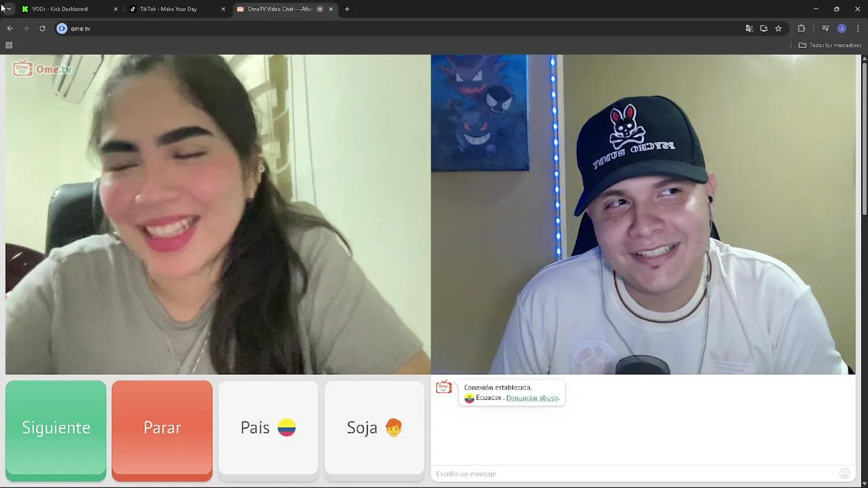Screen dimensions: 868x488
Task: Click the Siguiente button
Action: [56, 430]
